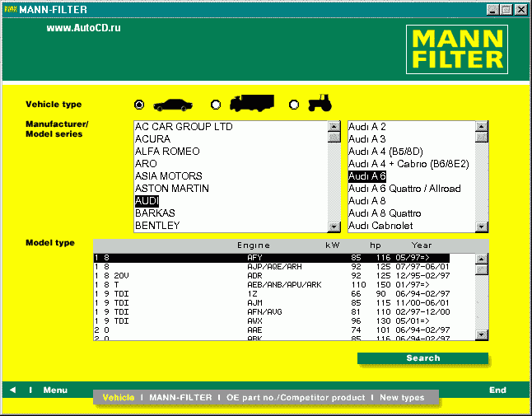This screenshot has width=532, height=416.
Task: Click the model series list scrollbar thumb
Action: coord(482,137)
